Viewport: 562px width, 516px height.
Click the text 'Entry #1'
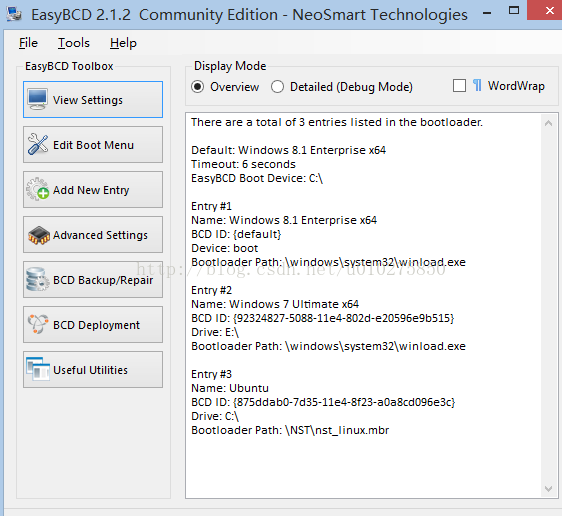pyautogui.click(x=211, y=206)
